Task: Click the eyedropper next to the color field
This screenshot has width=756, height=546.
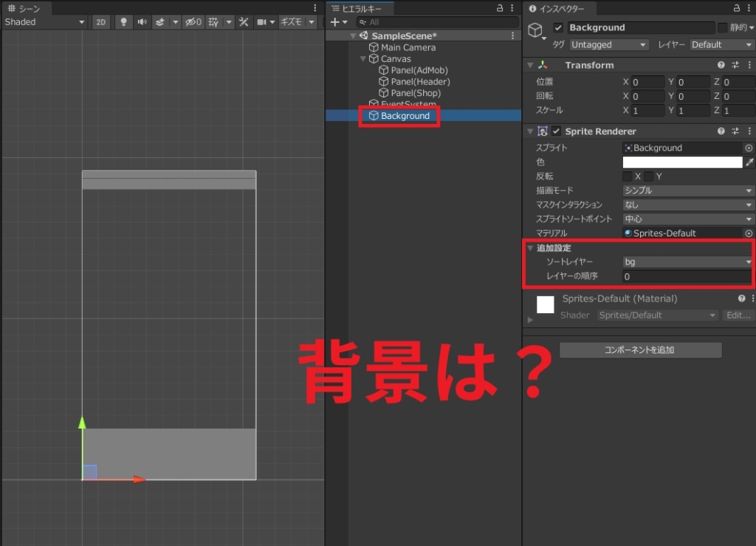Action: [749, 163]
